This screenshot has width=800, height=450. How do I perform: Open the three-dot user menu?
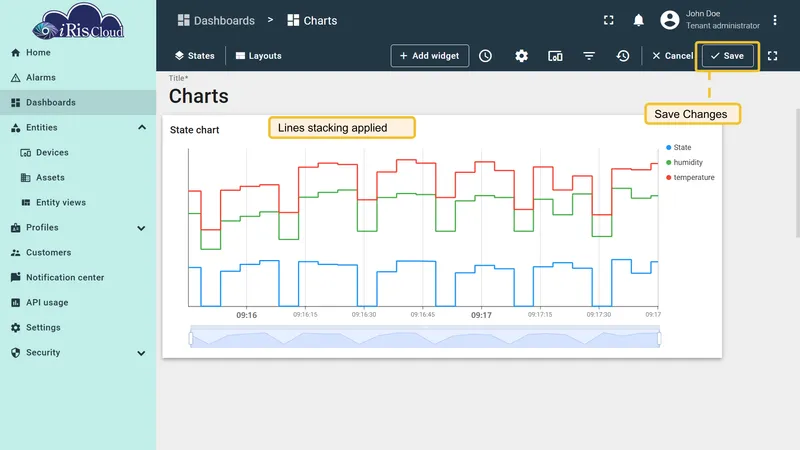tap(774, 20)
